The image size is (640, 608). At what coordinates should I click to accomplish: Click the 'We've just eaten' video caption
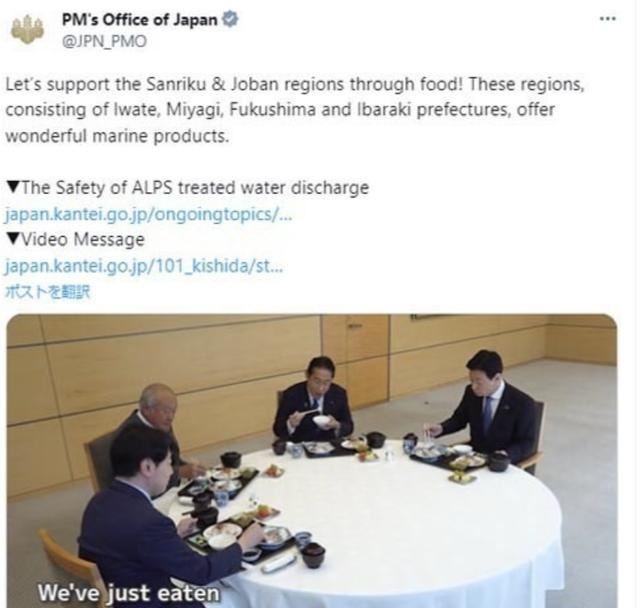click(129, 593)
